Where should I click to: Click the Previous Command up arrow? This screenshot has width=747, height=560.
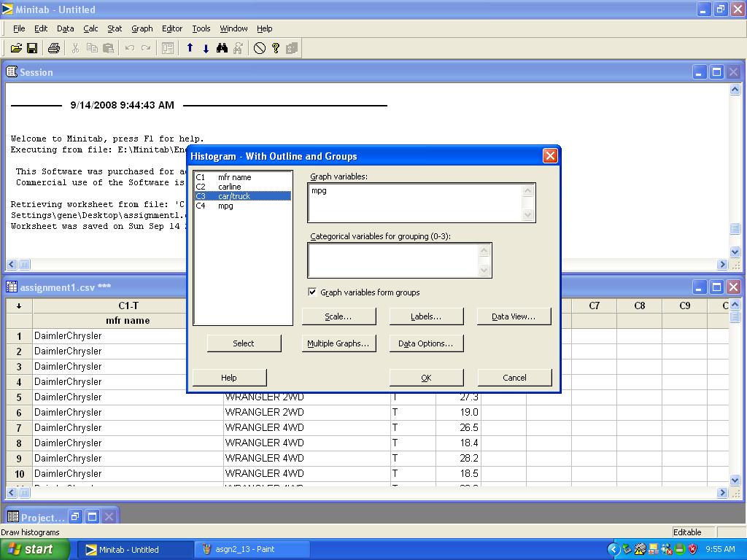coord(190,48)
